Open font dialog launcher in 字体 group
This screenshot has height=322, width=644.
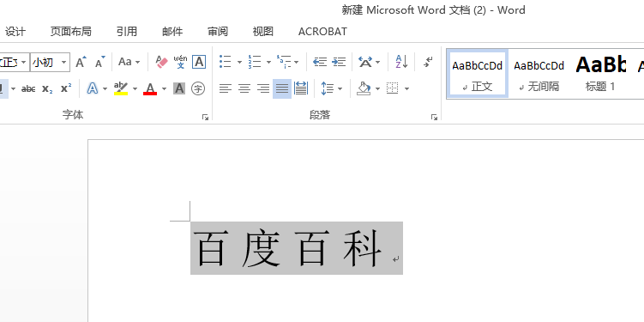[x=205, y=117]
